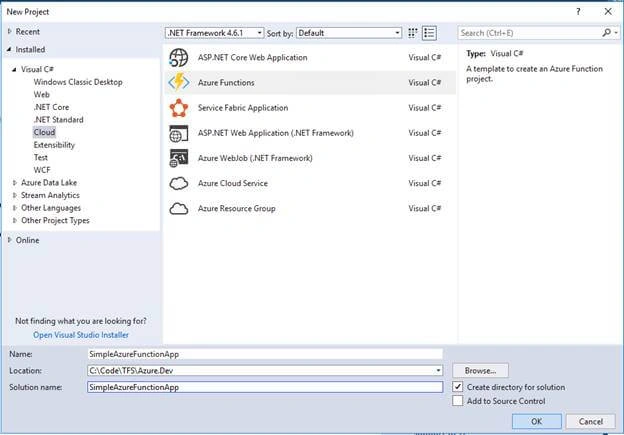
Task: Open Visual Studio Installer link
Action: (x=81, y=335)
